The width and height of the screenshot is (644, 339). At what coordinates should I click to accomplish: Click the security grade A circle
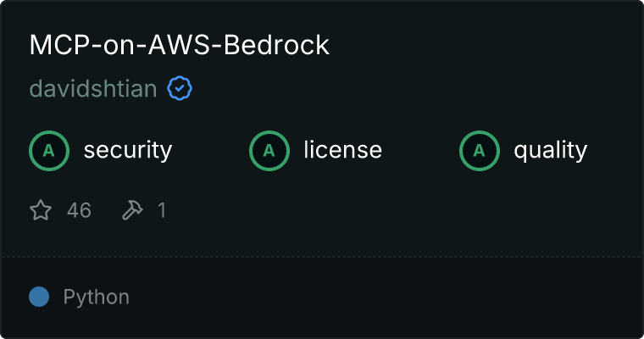point(49,151)
